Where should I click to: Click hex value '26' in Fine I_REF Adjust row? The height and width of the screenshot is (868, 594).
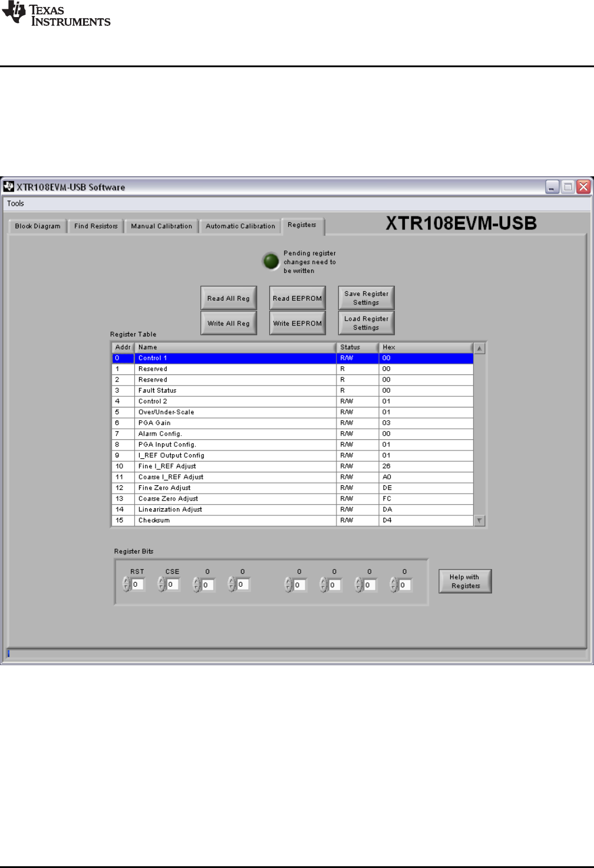click(387, 466)
